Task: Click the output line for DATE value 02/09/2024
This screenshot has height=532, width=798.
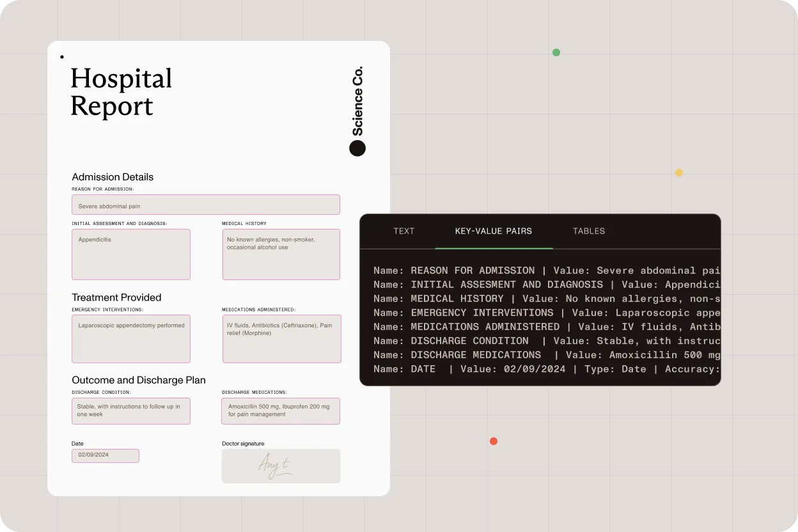Action: pos(547,369)
